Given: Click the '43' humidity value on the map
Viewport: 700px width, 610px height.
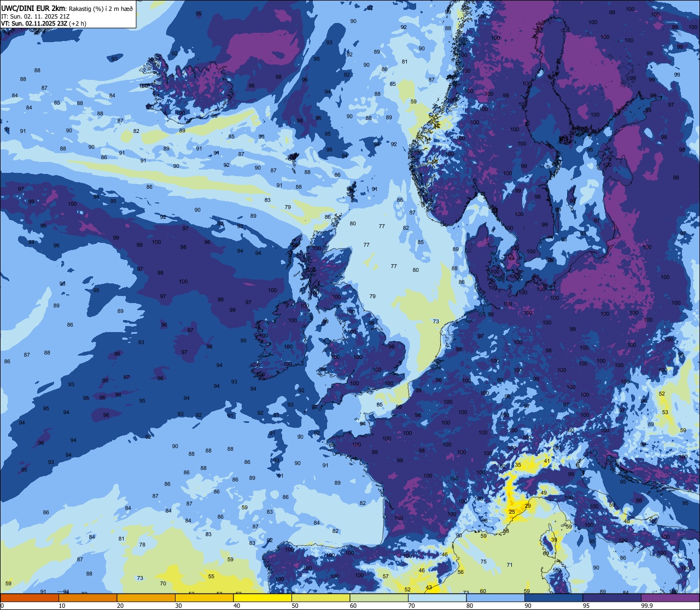Looking at the screenshot, I should tap(429, 587).
